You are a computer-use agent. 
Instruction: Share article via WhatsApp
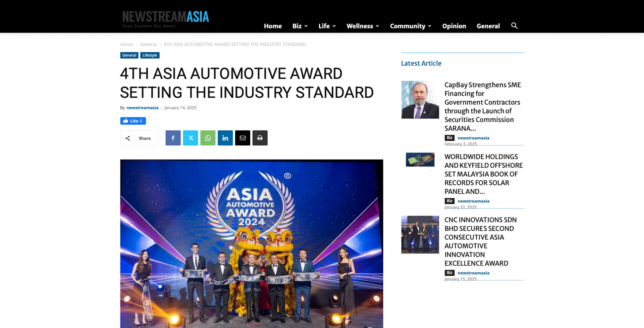pos(208,138)
